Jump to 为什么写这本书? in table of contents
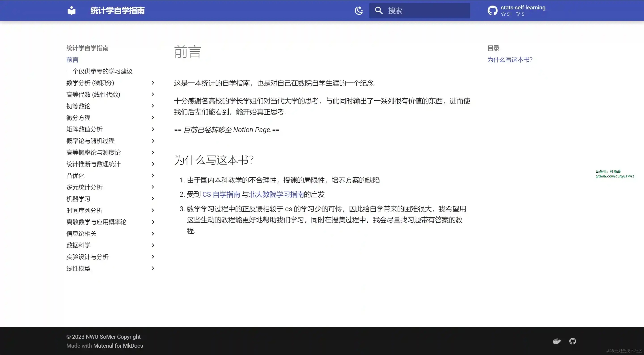The height and width of the screenshot is (355, 644). coord(510,60)
